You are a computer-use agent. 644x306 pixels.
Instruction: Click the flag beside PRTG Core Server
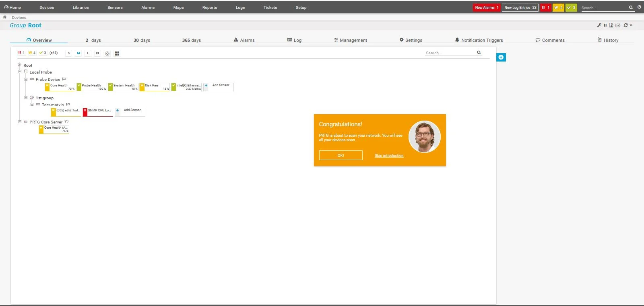point(66,122)
